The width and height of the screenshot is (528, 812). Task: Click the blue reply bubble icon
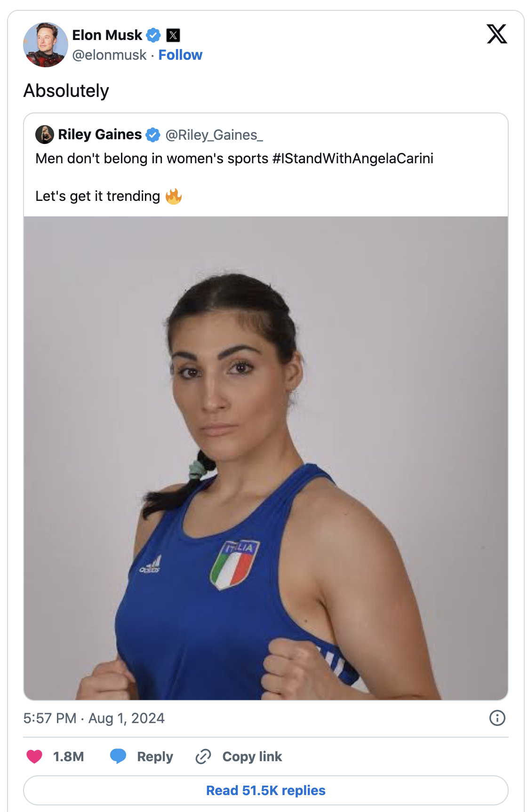point(118,756)
